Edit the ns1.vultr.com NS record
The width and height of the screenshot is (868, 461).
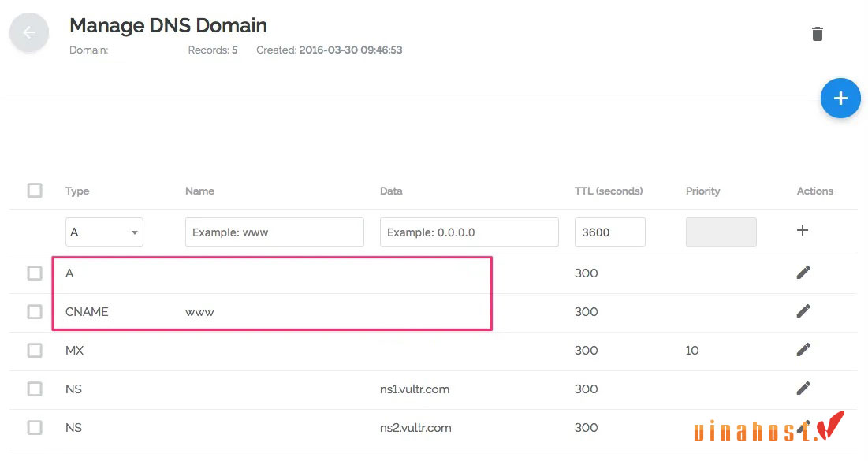pyautogui.click(x=803, y=389)
